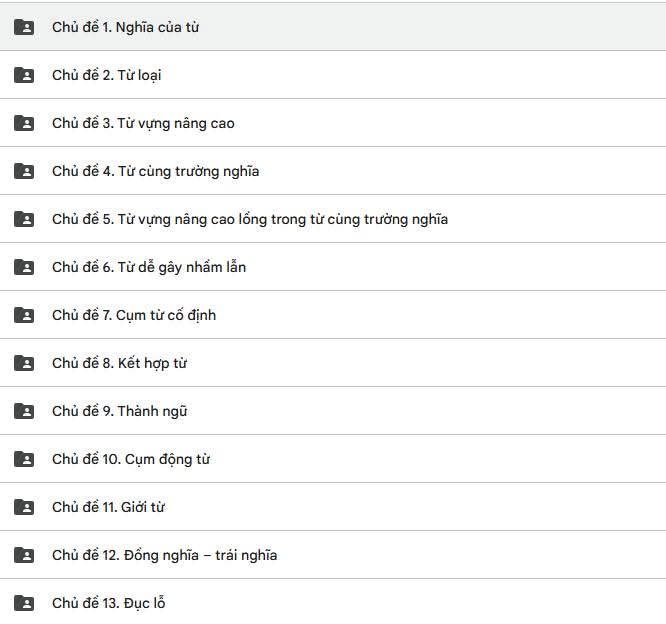
Task: Open Chủ đề 3. Từ vựng nâng cao
Action: click(x=143, y=123)
